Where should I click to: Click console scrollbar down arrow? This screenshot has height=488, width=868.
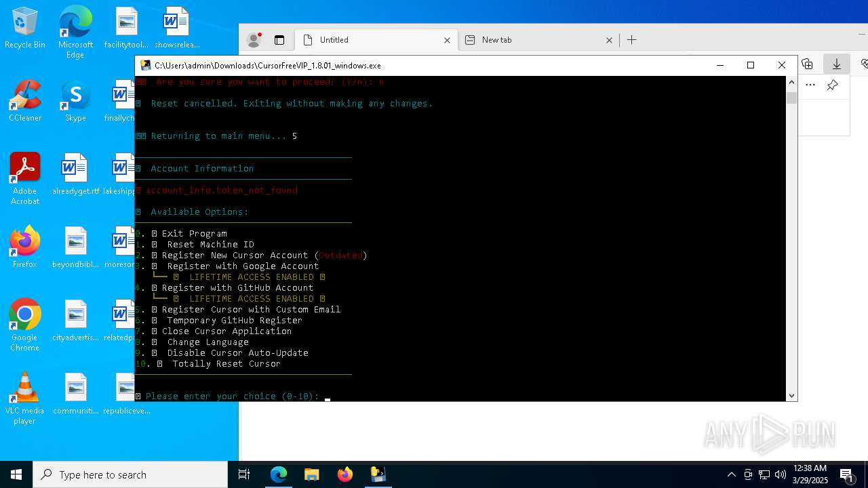pos(791,396)
